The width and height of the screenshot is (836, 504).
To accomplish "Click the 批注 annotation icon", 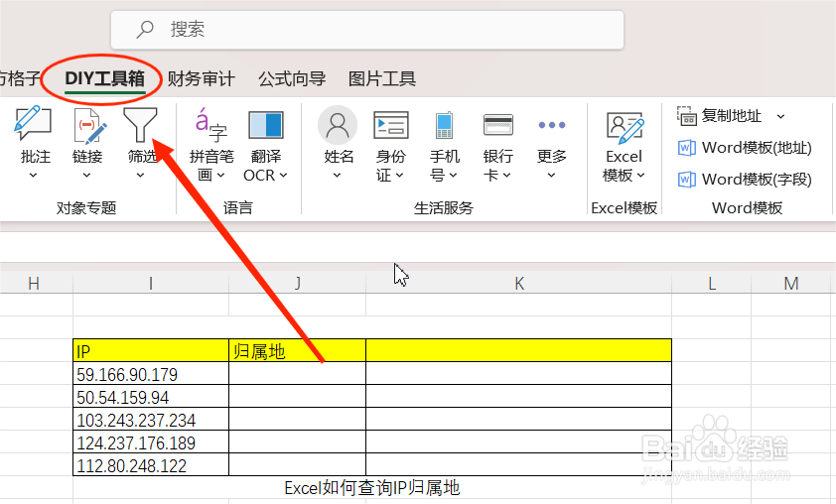I will (33, 123).
